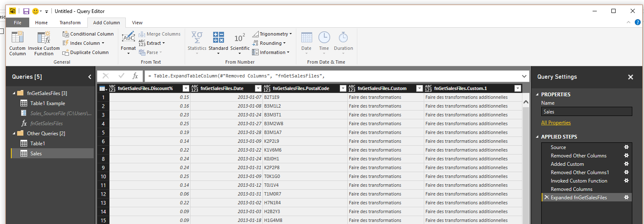The height and width of the screenshot is (224, 644).
Task: Click the Scientific operations icon
Action: pyautogui.click(x=240, y=39)
